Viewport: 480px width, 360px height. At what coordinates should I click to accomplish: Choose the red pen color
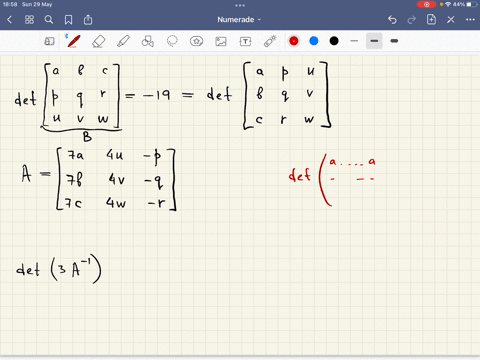[294, 41]
